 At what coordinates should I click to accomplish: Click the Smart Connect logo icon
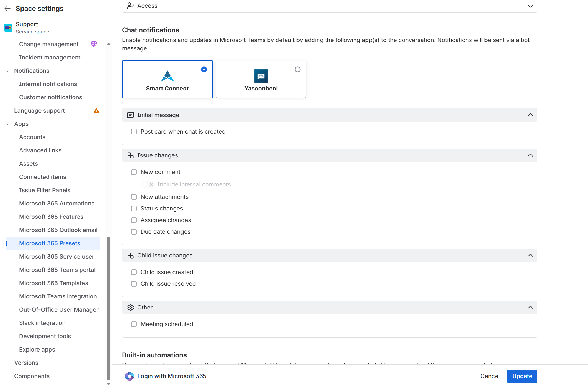pyautogui.click(x=167, y=76)
